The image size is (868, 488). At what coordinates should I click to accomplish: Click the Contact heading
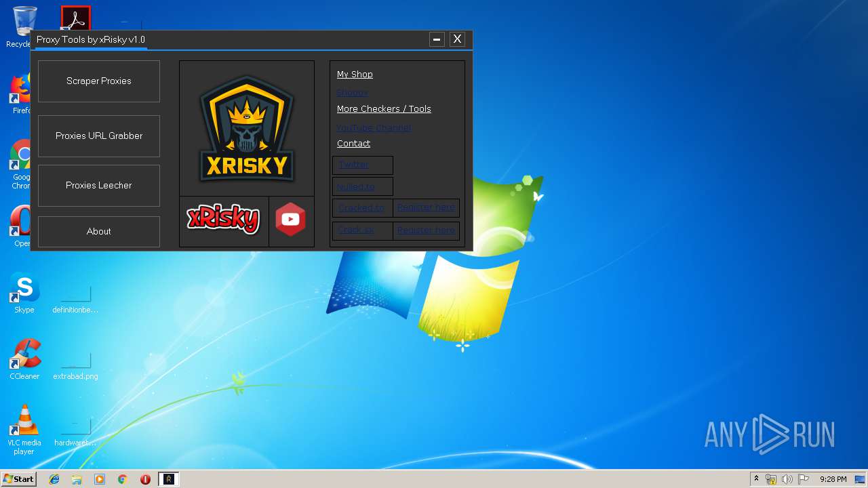click(353, 144)
